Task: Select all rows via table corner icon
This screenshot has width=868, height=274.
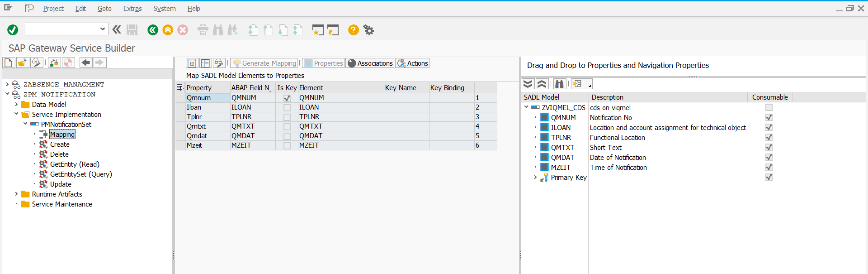Action: pyautogui.click(x=180, y=87)
